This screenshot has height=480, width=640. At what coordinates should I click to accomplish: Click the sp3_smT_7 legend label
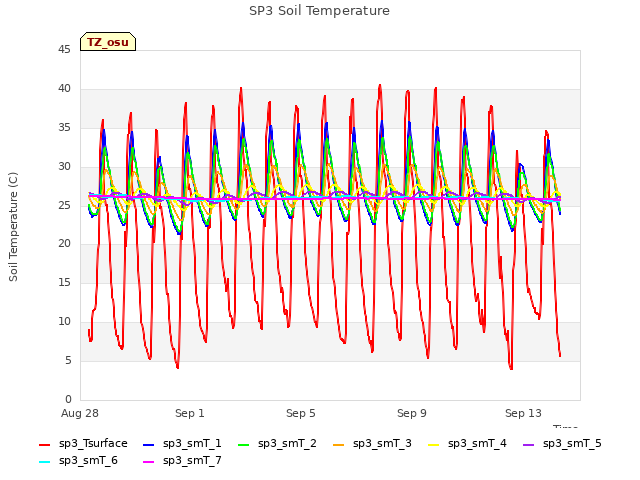pos(192,460)
